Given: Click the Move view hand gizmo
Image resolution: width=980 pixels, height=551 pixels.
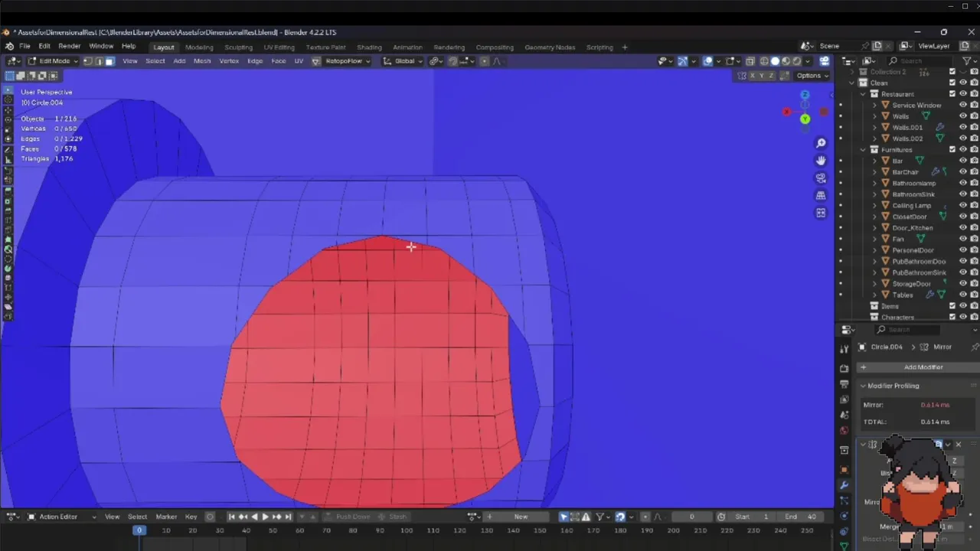Looking at the screenshot, I should pyautogui.click(x=821, y=161).
